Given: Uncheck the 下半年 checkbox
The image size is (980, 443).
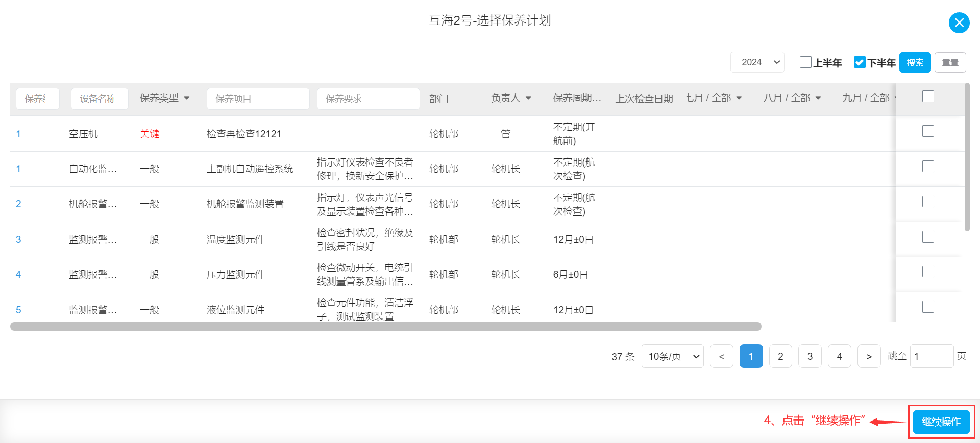Looking at the screenshot, I should click(x=860, y=62).
